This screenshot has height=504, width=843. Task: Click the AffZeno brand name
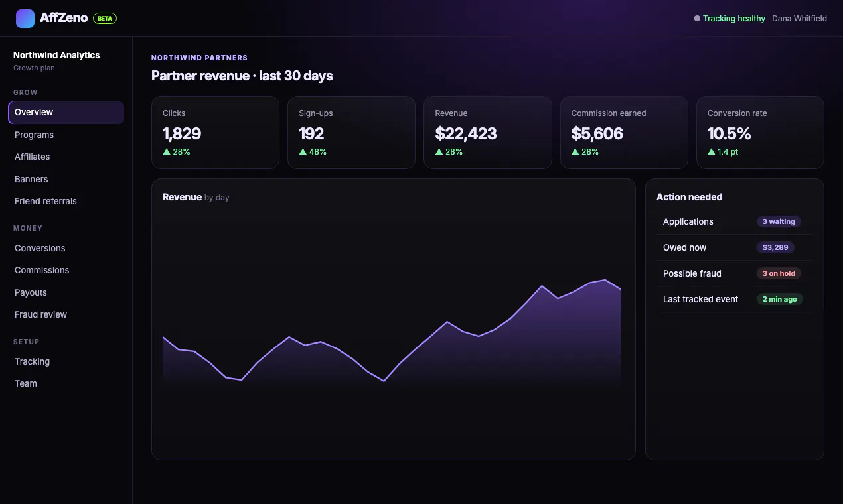(64, 18)
